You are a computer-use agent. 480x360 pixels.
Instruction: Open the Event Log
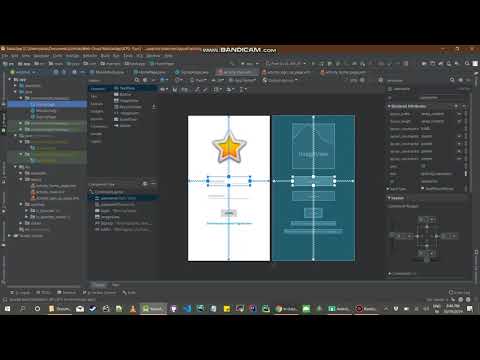459,293
